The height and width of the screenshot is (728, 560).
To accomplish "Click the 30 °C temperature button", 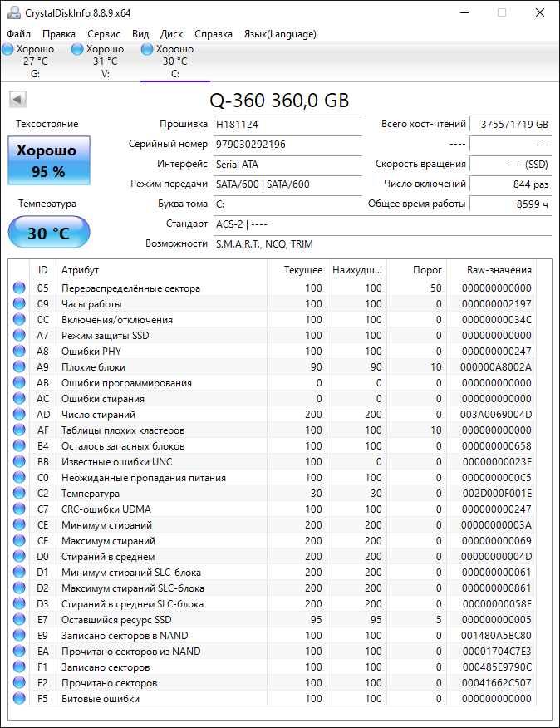I will (48, 233).
